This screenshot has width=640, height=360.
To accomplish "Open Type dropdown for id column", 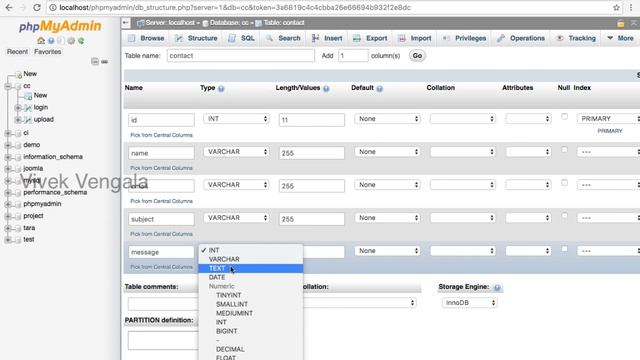I will 236,119.
